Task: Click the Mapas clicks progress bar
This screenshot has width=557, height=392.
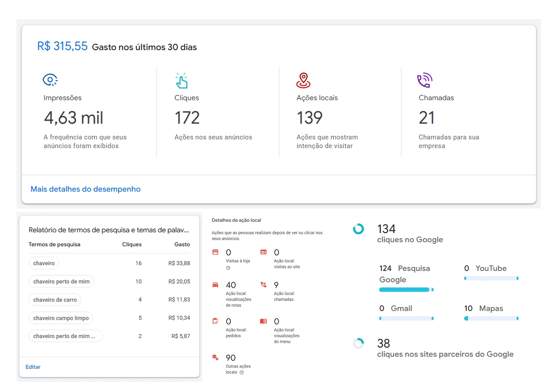Action: tap(491, 319)
